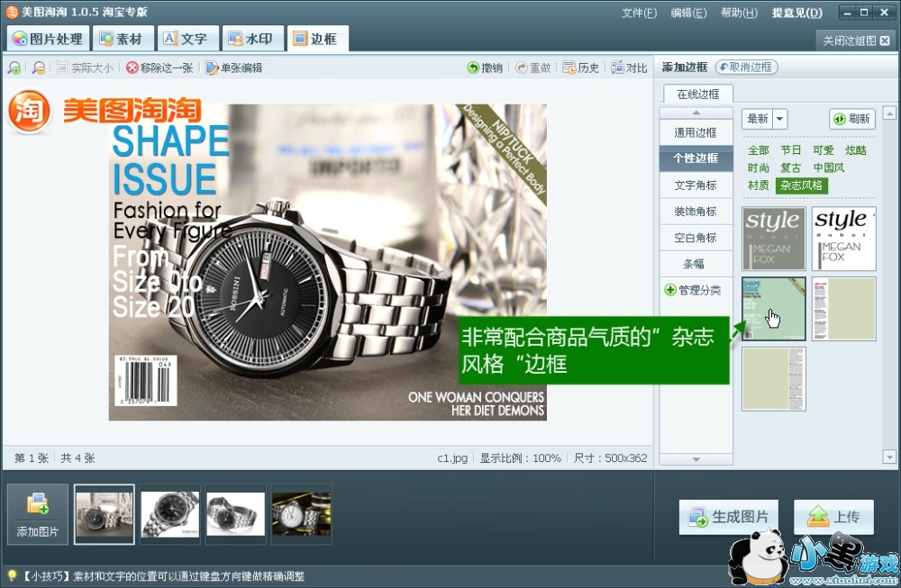Click the 撤销 undo button

click(485, 68)
